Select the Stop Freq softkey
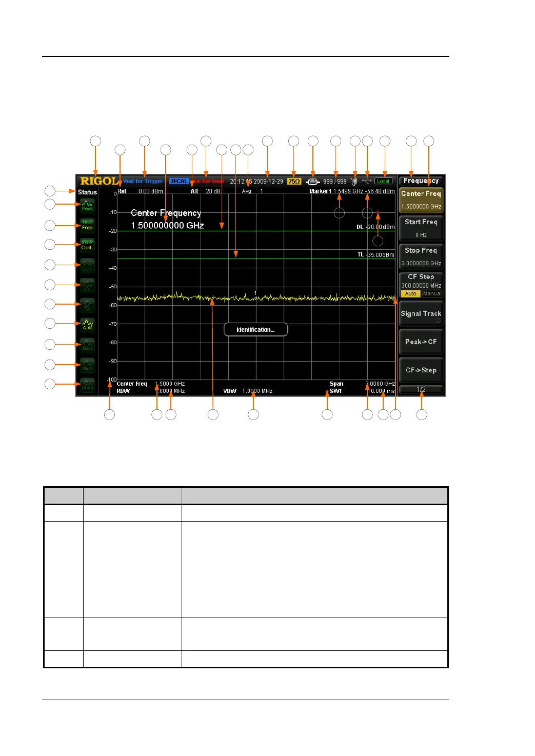535x756 pixels. tap(421, 256)
